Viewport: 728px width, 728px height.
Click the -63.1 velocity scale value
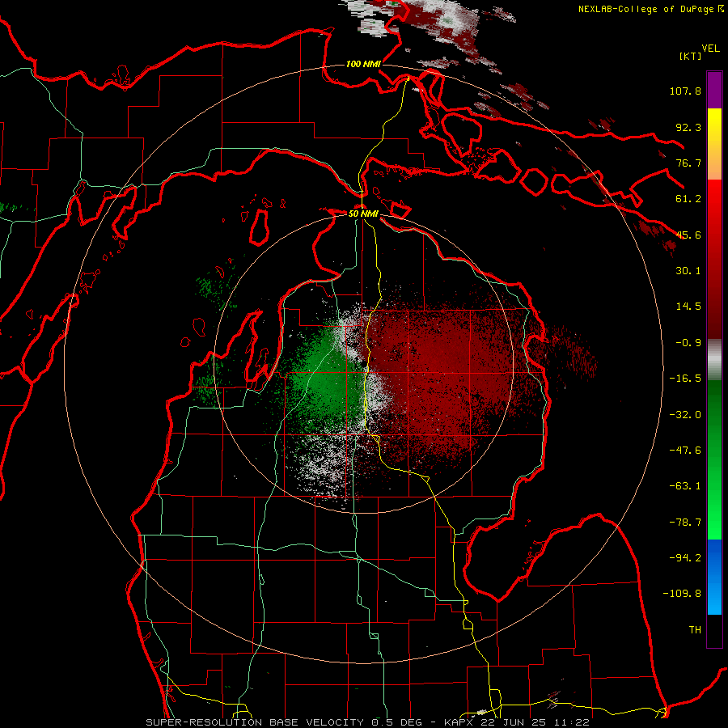coord(685,486)
